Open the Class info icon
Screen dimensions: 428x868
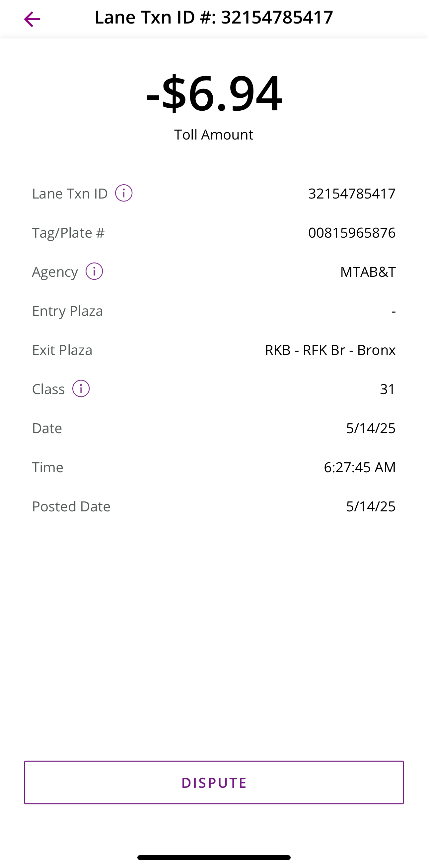[x=81, y=388]
